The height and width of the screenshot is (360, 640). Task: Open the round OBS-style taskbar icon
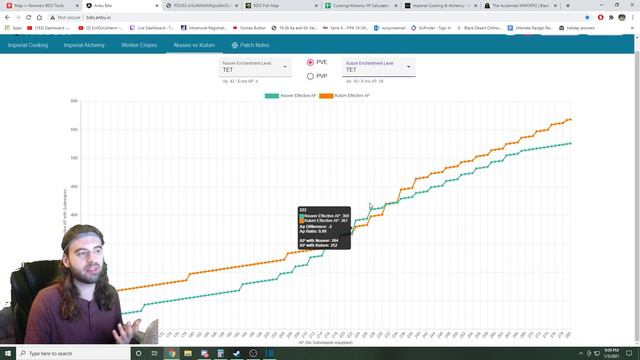(x=253, y=353)
